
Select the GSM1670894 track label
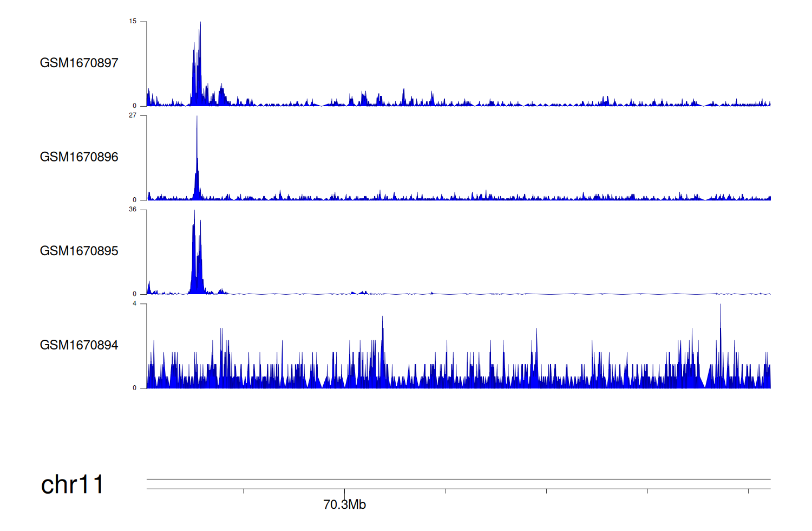point(79,345)
